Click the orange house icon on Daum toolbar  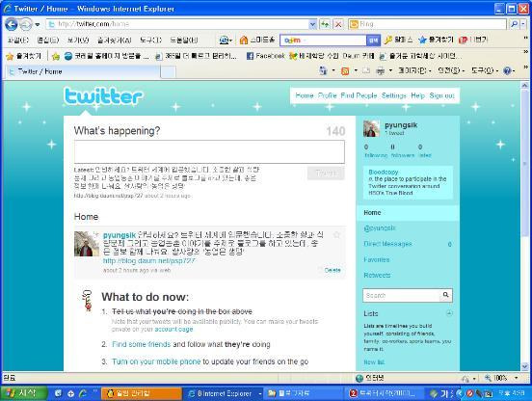[x=244, y=40]
